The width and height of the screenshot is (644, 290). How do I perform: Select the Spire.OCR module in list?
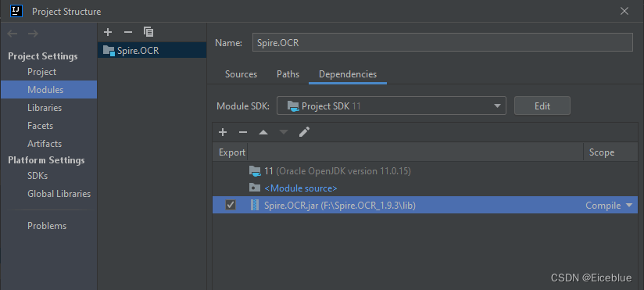tap(152, 50)
